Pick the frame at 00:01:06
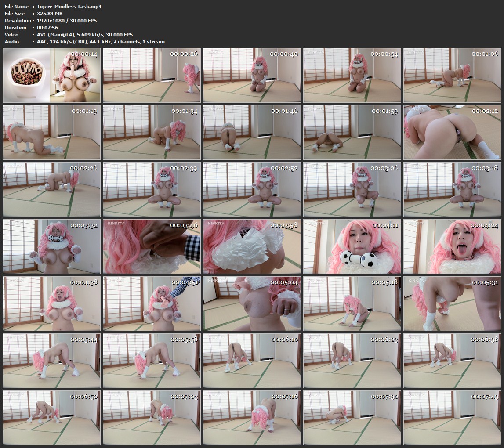 pyautogui.click(x=453, y=76)
